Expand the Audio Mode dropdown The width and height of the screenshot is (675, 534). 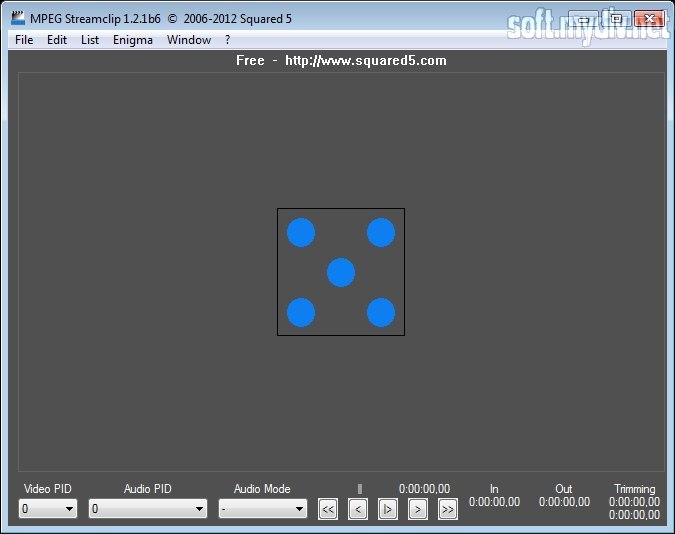tap(263, 509)
